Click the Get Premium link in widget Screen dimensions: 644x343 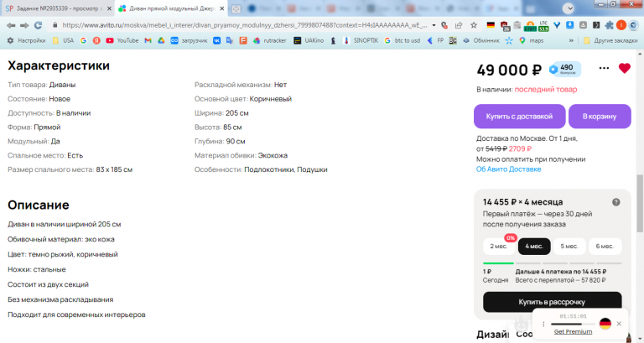click(x=573, y=331)
